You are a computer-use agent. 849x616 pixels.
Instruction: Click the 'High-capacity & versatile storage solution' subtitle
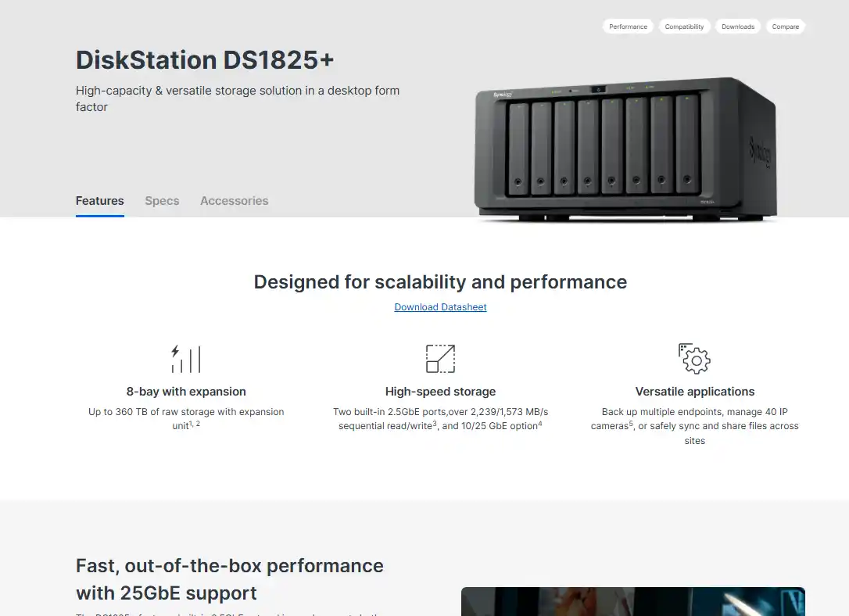tap(238, 98)
